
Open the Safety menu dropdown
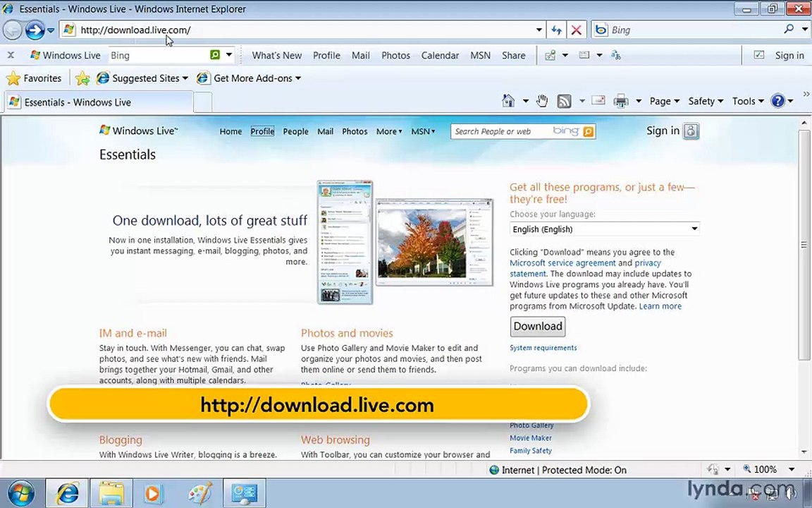(706, 101)
